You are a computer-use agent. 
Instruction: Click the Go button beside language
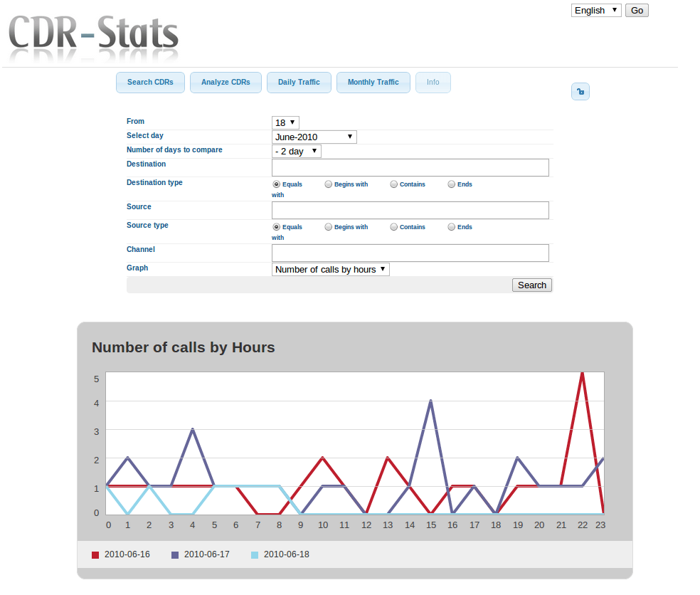[637, 10]
